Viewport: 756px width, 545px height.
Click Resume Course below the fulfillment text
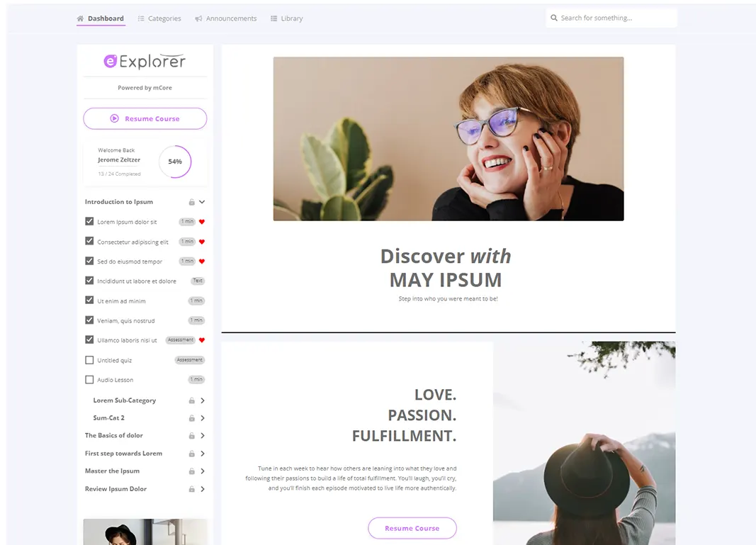(412, 528)
